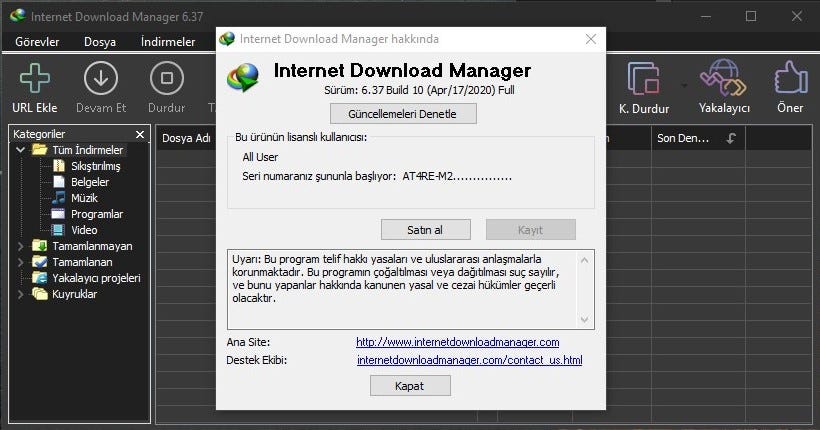Select the Sıkıştırılmış category icon

59,166
